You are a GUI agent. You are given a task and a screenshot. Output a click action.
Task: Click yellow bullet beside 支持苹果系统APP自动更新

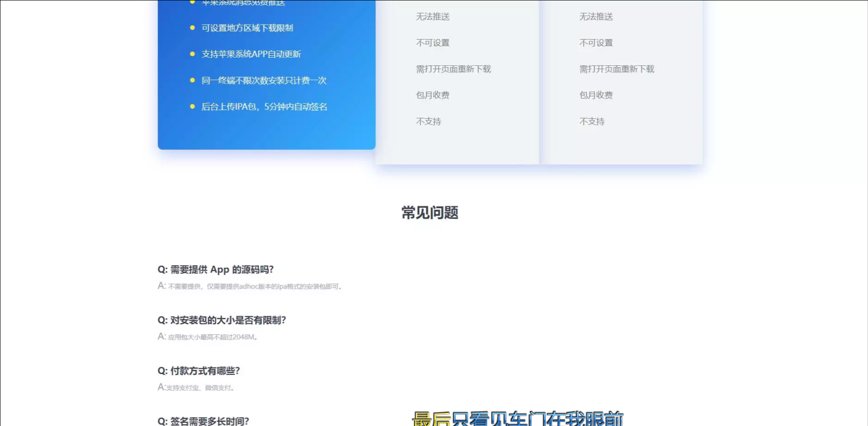(192, 54)
